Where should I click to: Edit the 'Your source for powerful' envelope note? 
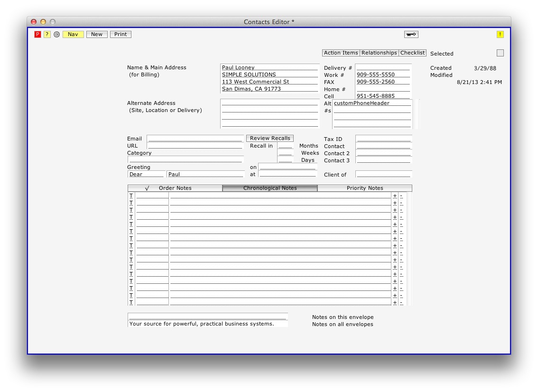click(208, 324)
